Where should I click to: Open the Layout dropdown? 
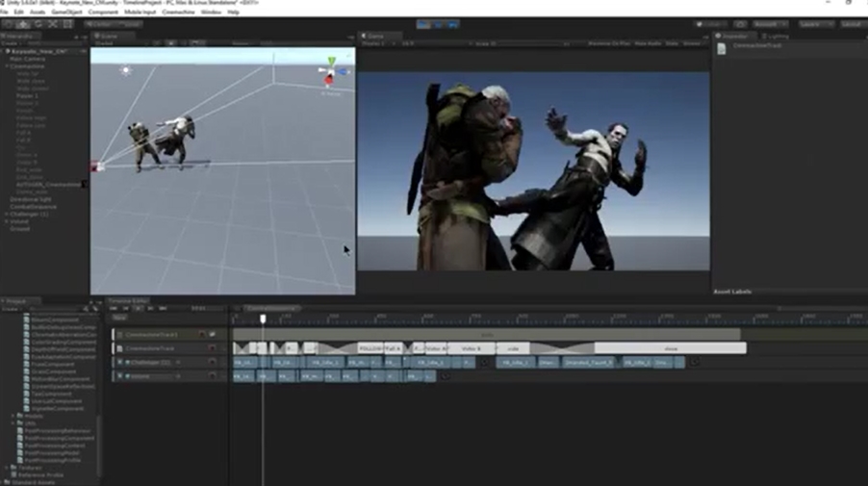point(853,24)
